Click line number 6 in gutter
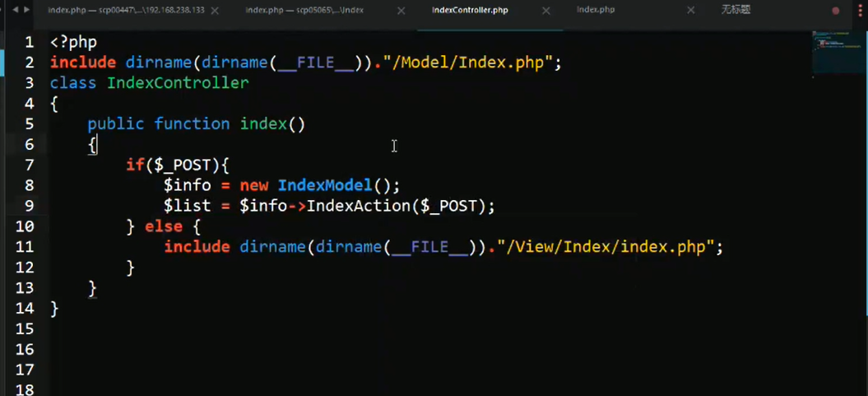Image resolution: width=868 pixels, height=396 pixels. (28, 145)
